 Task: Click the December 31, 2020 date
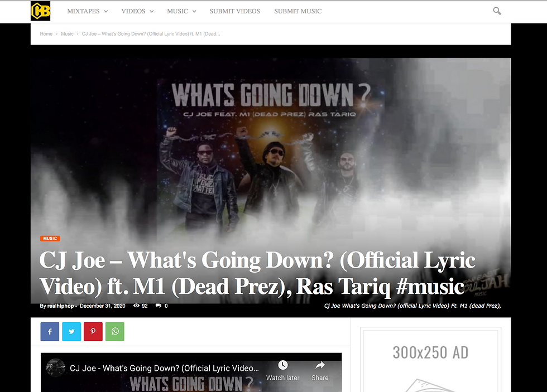click(x=103, y=306)
